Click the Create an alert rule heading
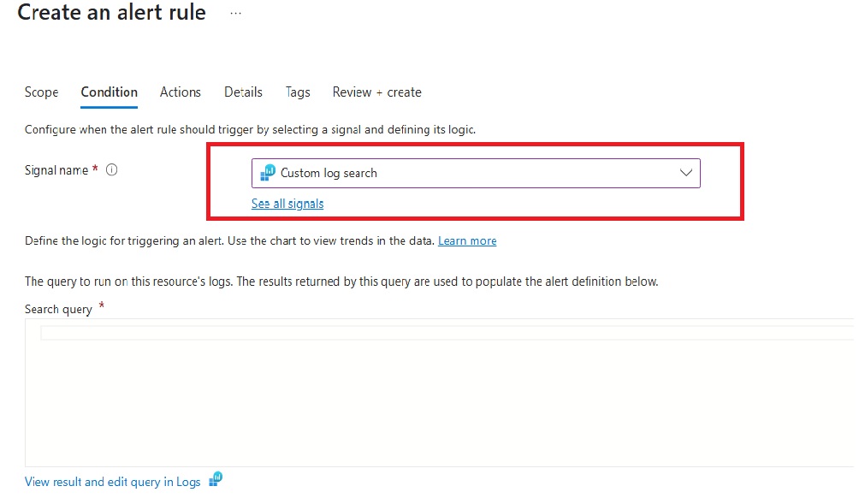This screenshot has height=504, width=859. coord(111,13)
